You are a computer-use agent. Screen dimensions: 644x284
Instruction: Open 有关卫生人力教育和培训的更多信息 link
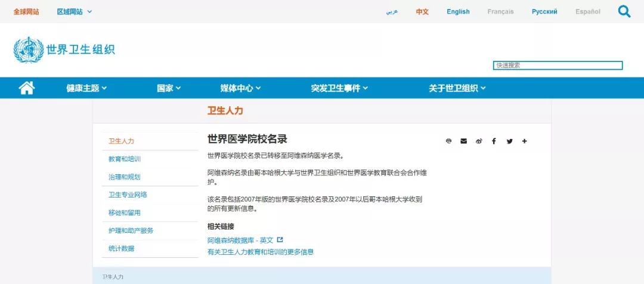click(261, 252)
